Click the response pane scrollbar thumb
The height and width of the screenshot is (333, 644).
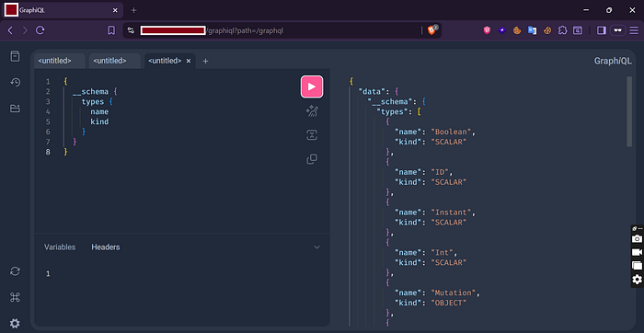pyautogui.click(x=629, y=111)
